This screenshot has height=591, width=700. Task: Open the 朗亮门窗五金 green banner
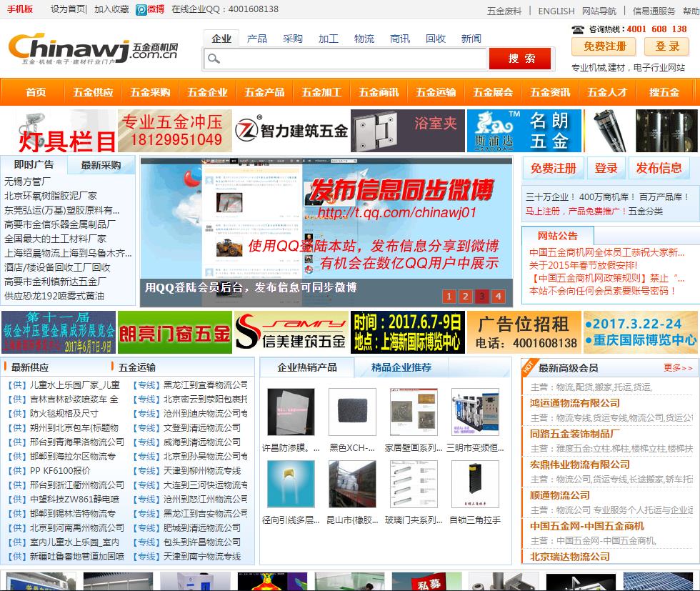click(x=175, y=332)
